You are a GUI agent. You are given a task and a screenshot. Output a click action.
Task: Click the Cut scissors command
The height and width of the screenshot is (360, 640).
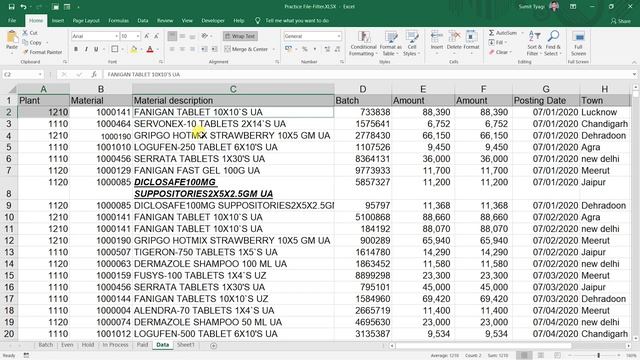30,33
